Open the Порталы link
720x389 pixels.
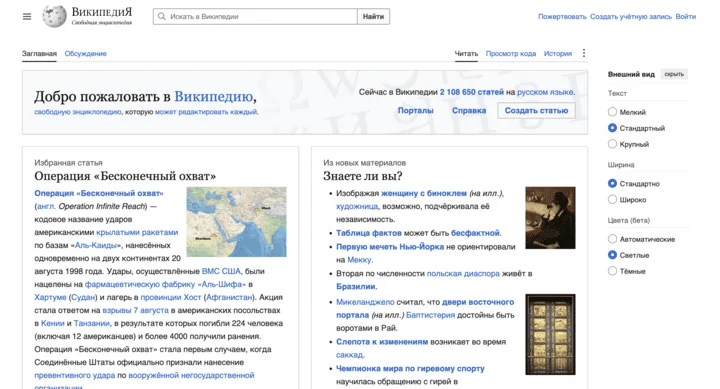(416, 110)
